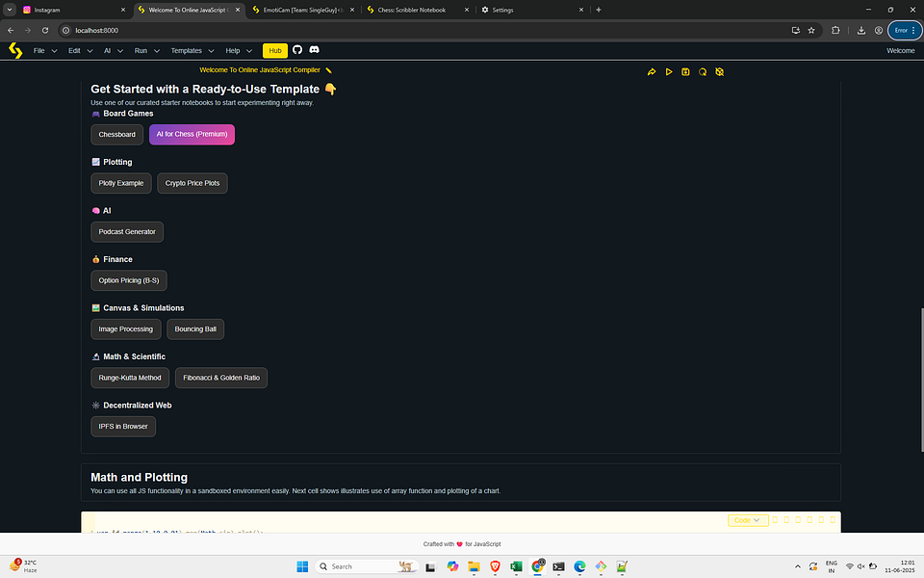Open the Help menu
This screenshot has height=578, width=924.
pyautogui.click(x=239, y=51)
